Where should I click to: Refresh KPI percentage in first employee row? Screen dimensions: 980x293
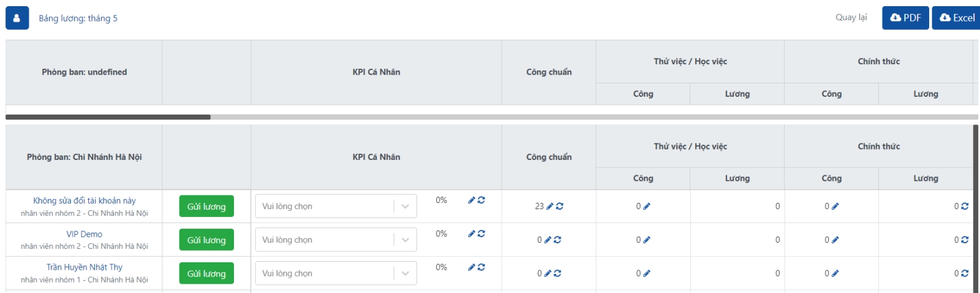point(481,200)
